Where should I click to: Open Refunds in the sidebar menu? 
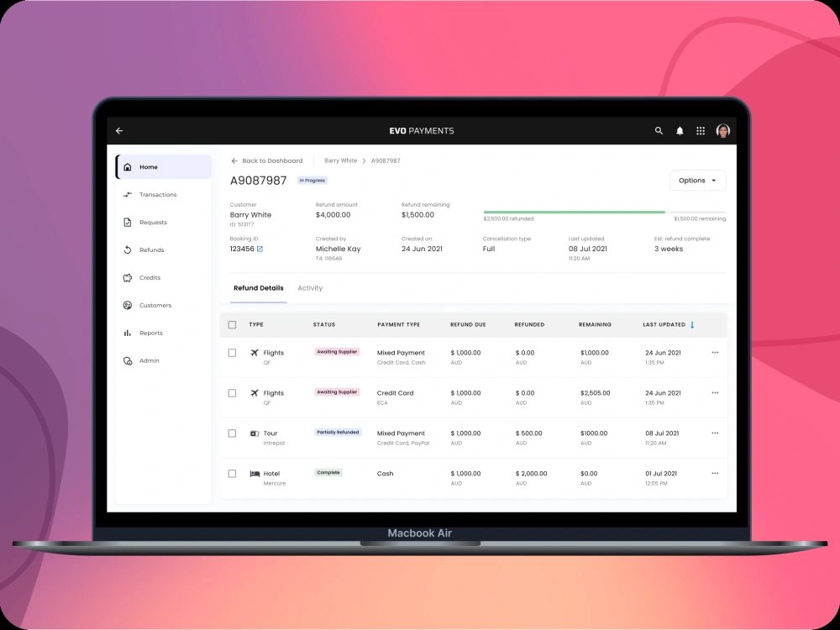[164, 249]
